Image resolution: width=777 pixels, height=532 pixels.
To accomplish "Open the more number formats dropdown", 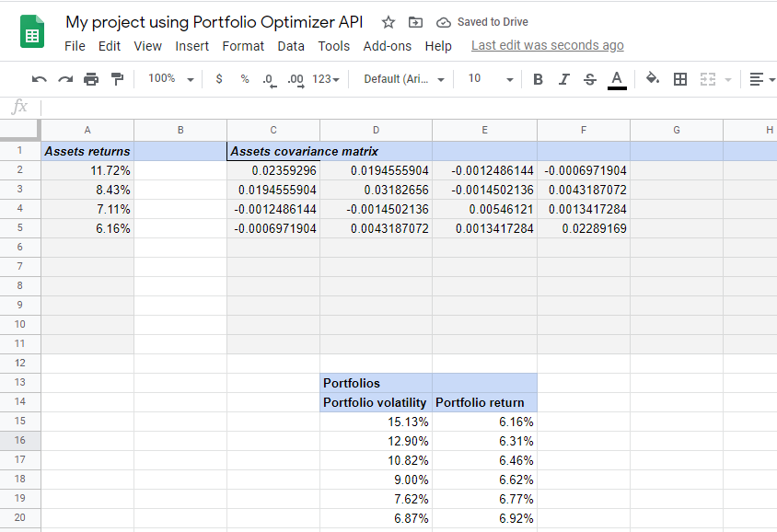I will pyautogui.click(x=326, y=79).
